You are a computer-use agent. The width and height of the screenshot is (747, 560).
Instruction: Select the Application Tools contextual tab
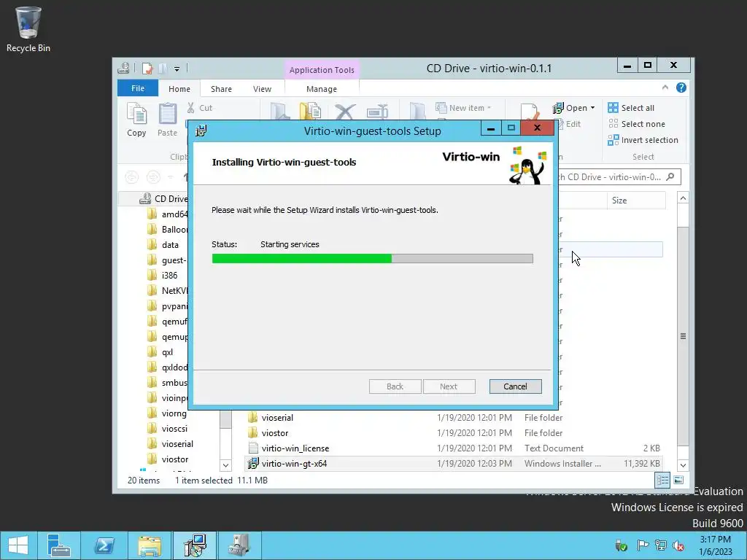(322, 70)
